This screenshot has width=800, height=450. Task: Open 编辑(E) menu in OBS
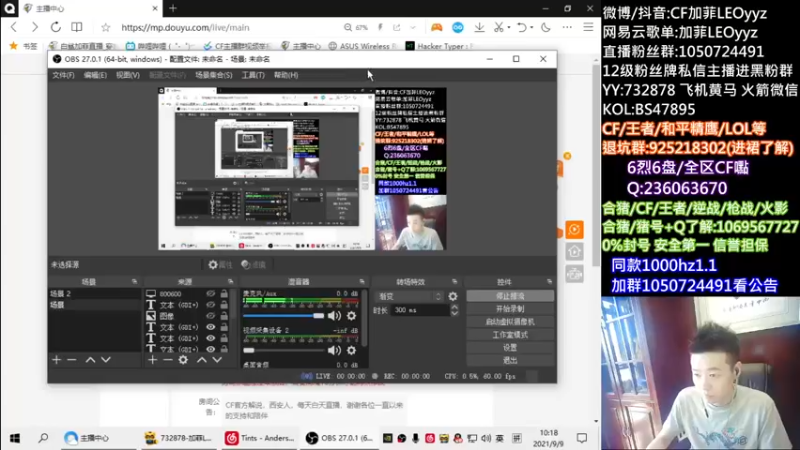pyautogui.click(x=95, y=75)
